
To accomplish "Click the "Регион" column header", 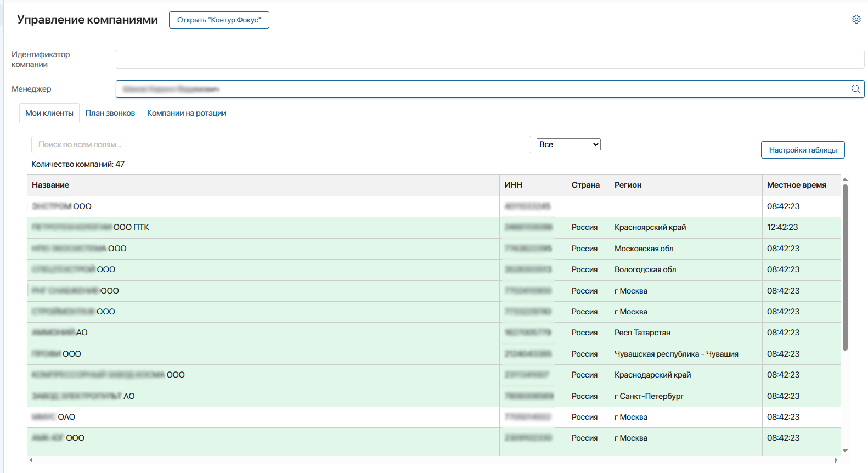I will [x=628, y=185].
